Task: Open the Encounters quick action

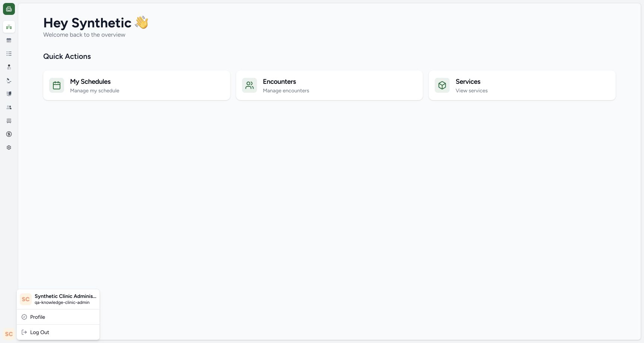Action: 329,85
